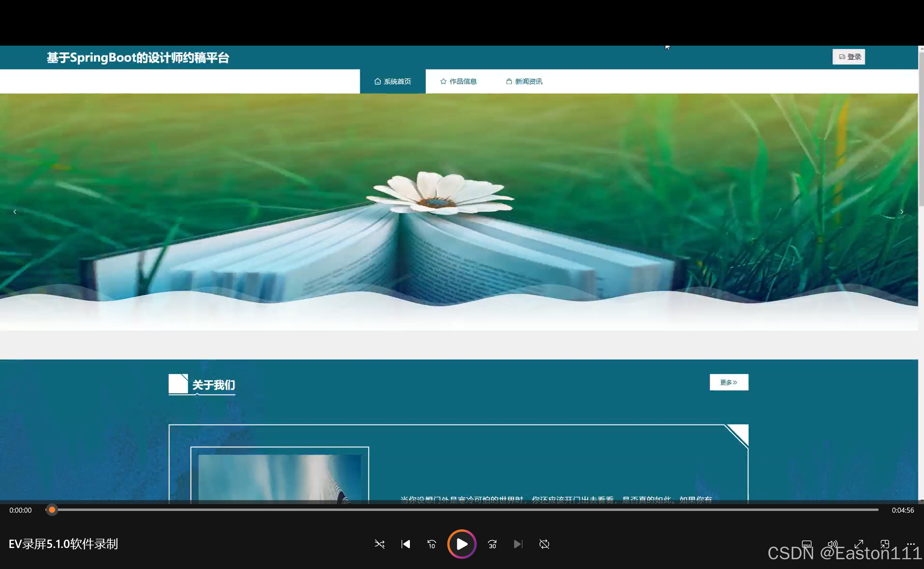Click the 登录 login button

(848, 57)
